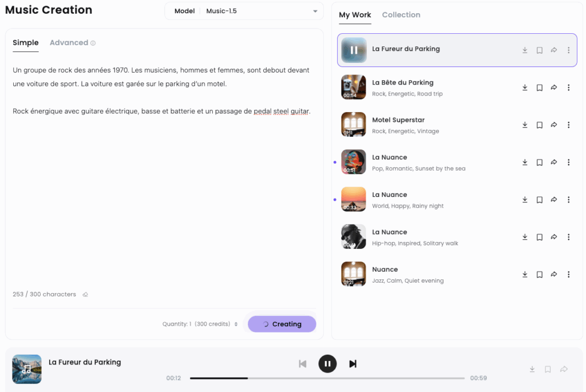Image resolution: width=586 pixels, height=392 pixels.
Task: Open more options for Motel Superstar
Action: 568,125
